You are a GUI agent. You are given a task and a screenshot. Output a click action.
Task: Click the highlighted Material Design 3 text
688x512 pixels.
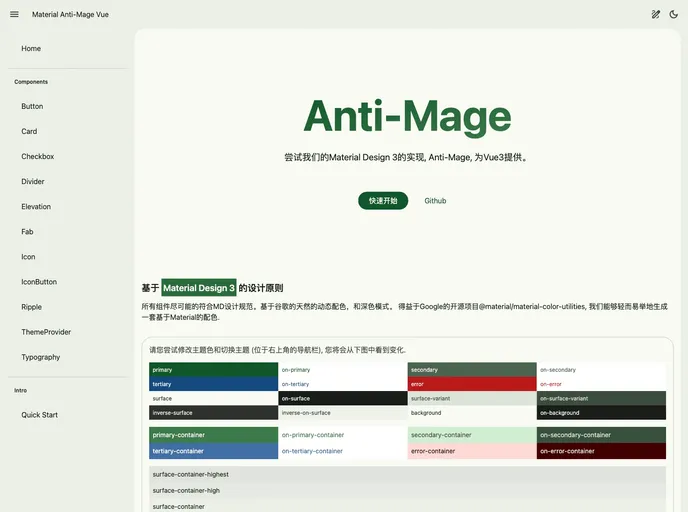click(199, 288)
